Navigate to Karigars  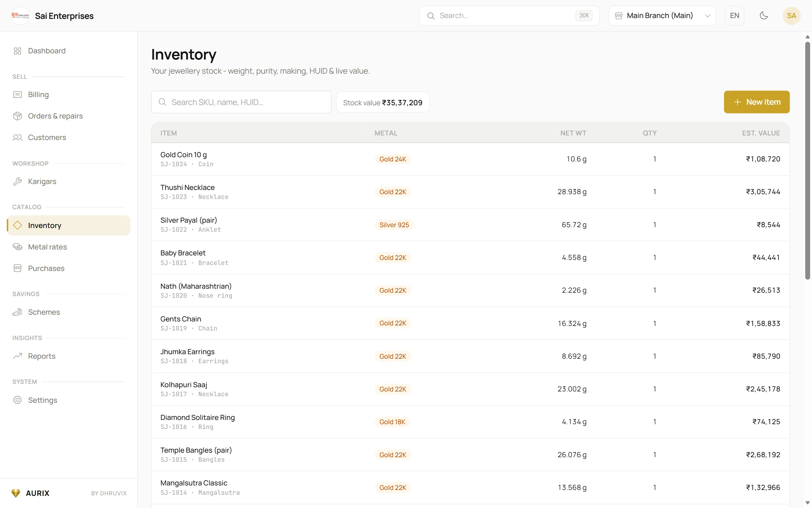point(69,181)
